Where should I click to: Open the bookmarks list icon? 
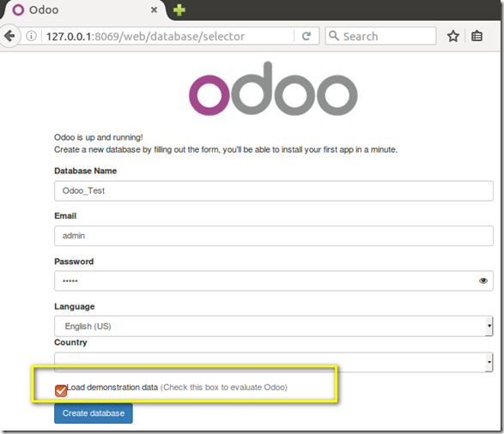pyautogui.click(x=477, y=36)
